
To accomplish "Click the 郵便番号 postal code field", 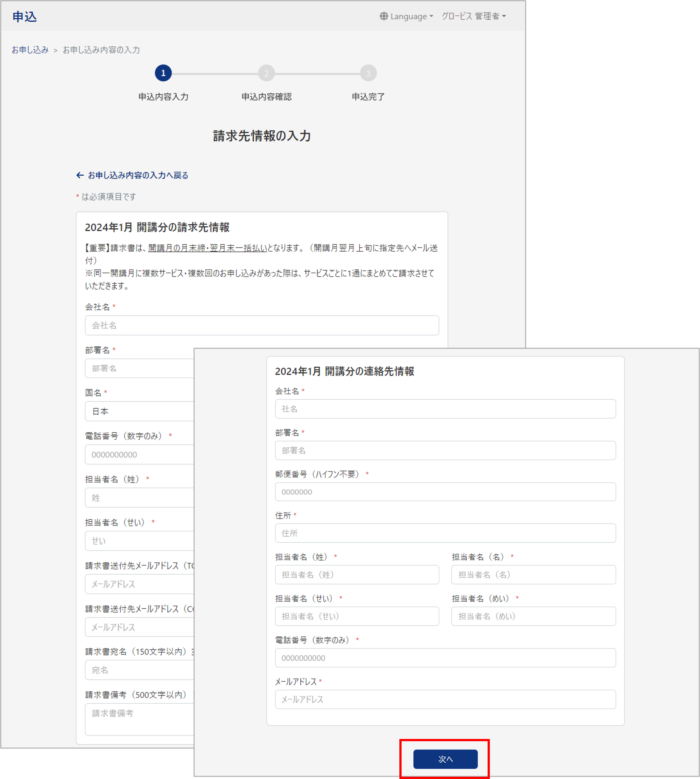I will coord(445,492).
